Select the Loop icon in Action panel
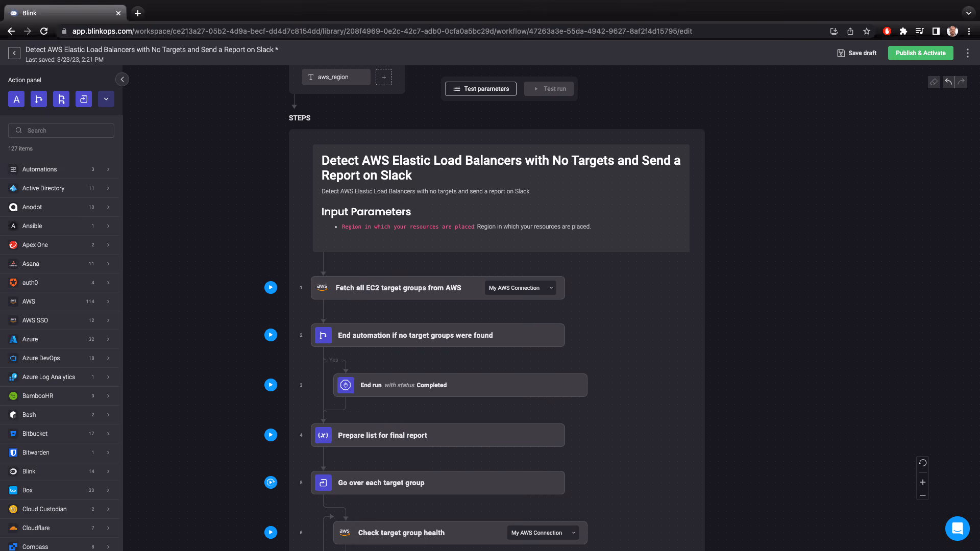Viewport: 980px width, 551px height. click(x=84, y=99)
